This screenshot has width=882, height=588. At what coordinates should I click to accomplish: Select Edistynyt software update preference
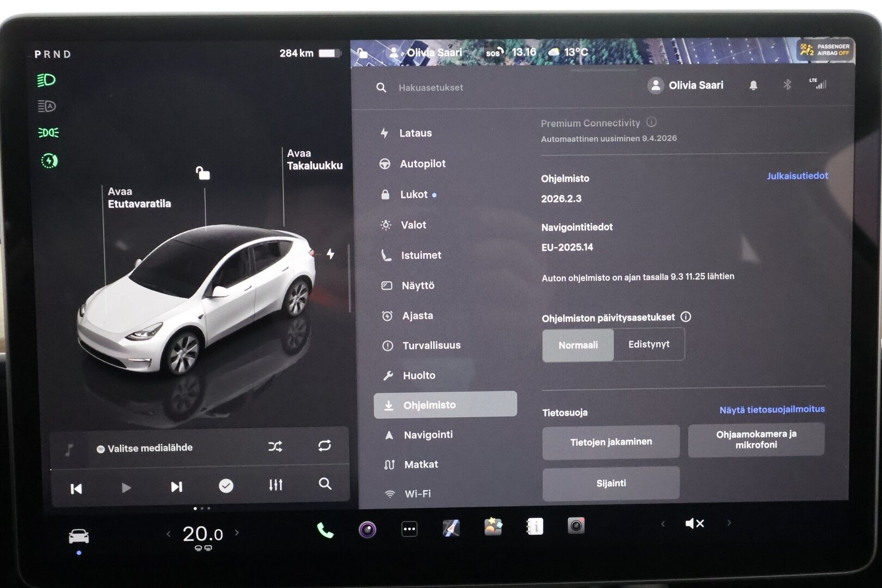pos(649,344)
